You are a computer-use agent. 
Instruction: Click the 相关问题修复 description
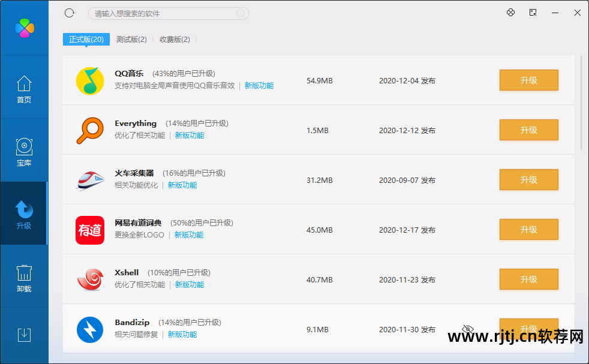(x=136, y=335)
